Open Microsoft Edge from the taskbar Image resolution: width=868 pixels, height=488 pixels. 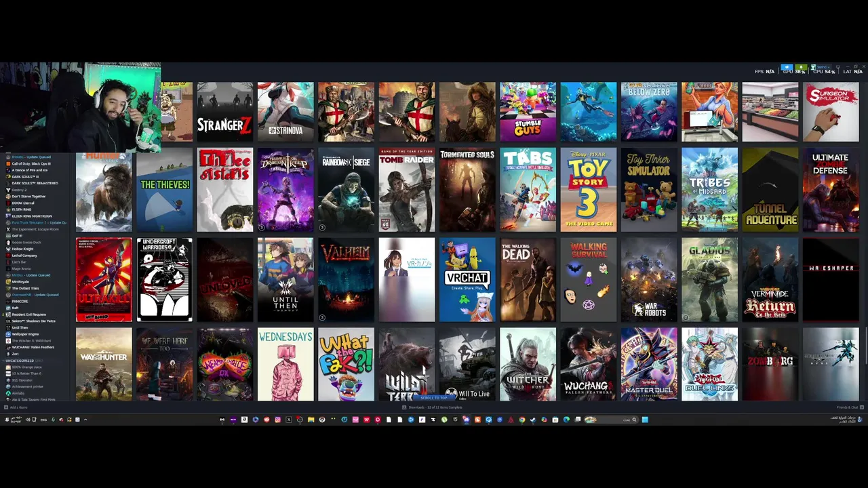(x=566, y=420)
